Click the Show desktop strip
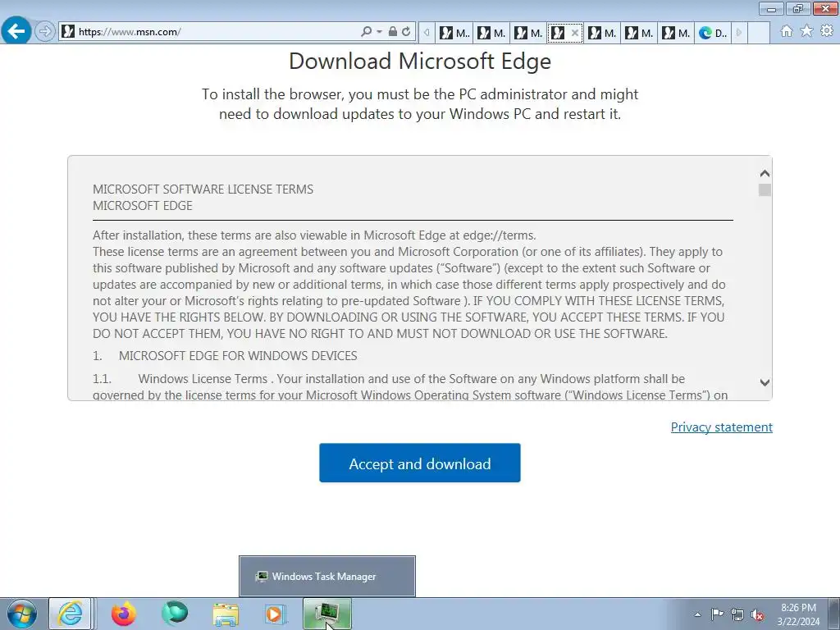This screenshot has width=840, height=630. [x=834, y=614]
